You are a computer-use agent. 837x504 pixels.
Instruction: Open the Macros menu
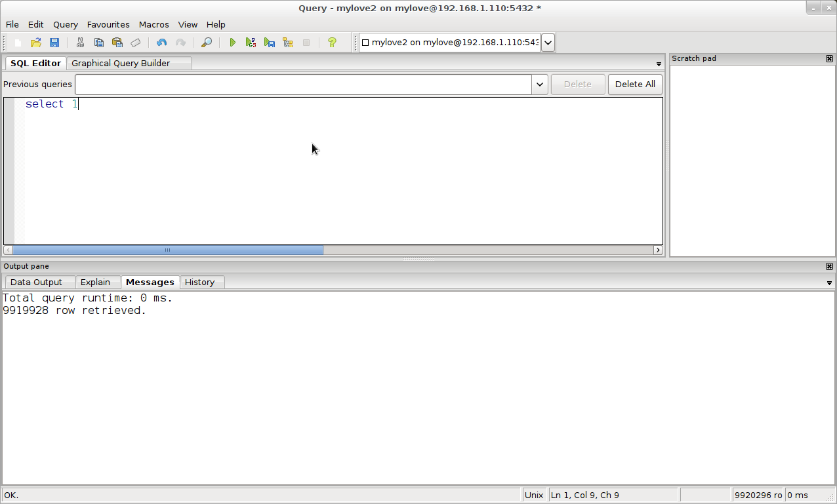coord(153,24)
